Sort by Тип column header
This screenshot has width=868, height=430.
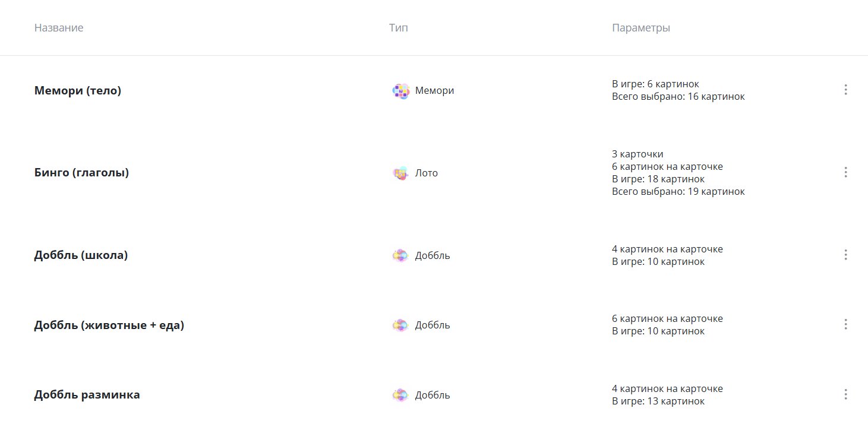point(399,28)
